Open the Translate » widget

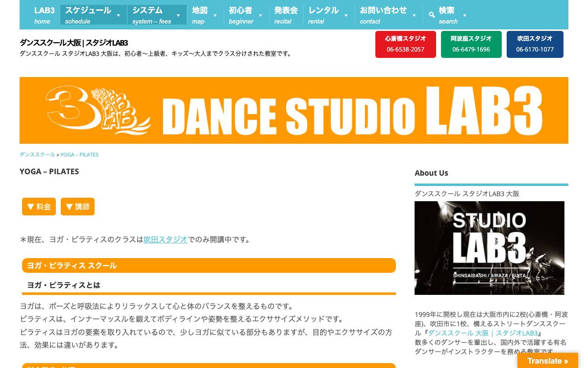tap(548, 361)
